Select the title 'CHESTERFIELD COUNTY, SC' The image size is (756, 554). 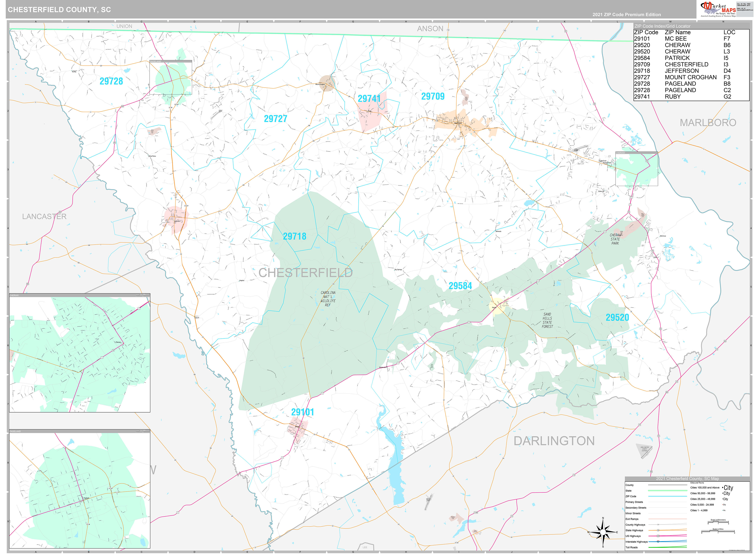click(59, 9)
